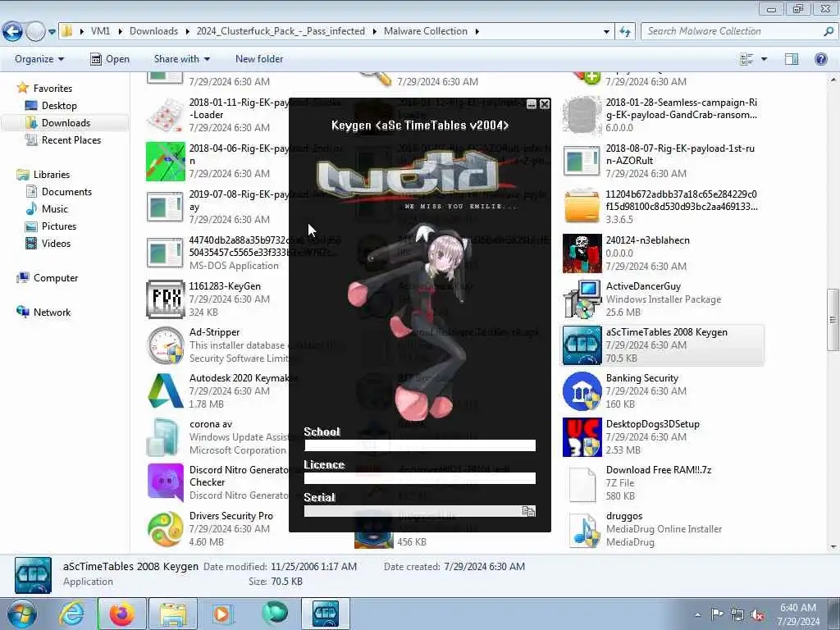Screen dimensions: 840x630
Task: Select the Drivers Security Pro icon
Action: point(166,529)
